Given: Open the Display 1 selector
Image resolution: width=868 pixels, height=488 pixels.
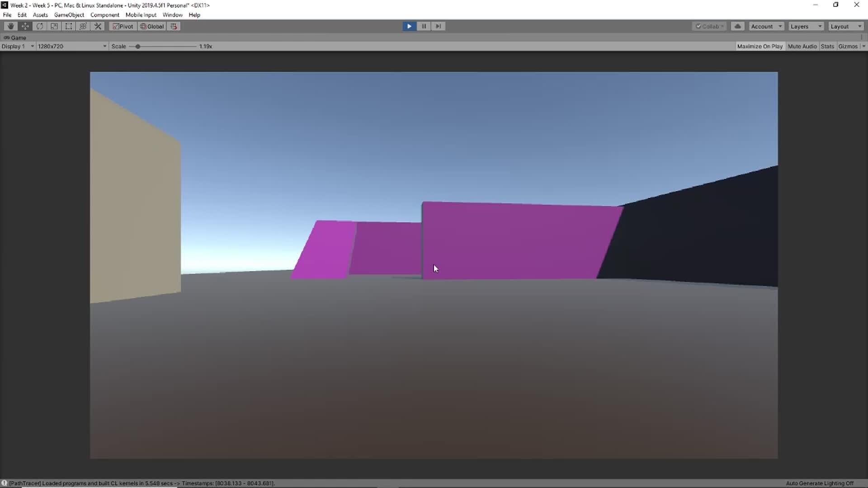Looking at the screenshot, I should coord(18,46).
